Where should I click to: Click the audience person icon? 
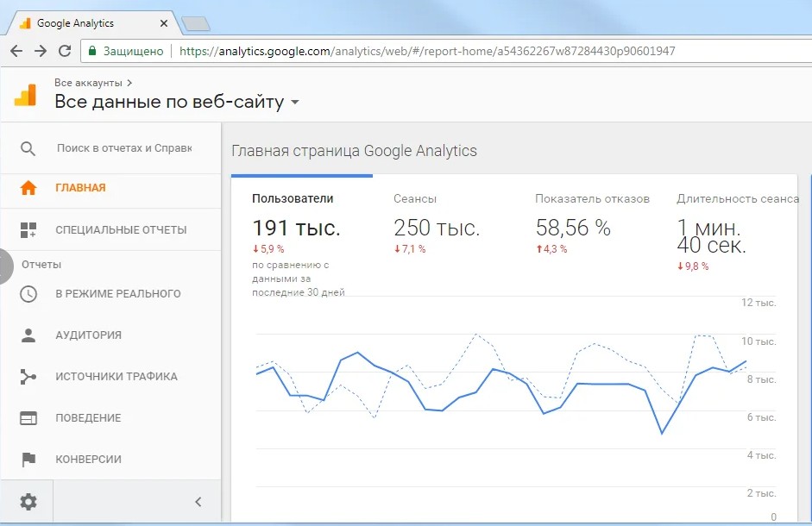pyautogui.click(x=28, y=335)
